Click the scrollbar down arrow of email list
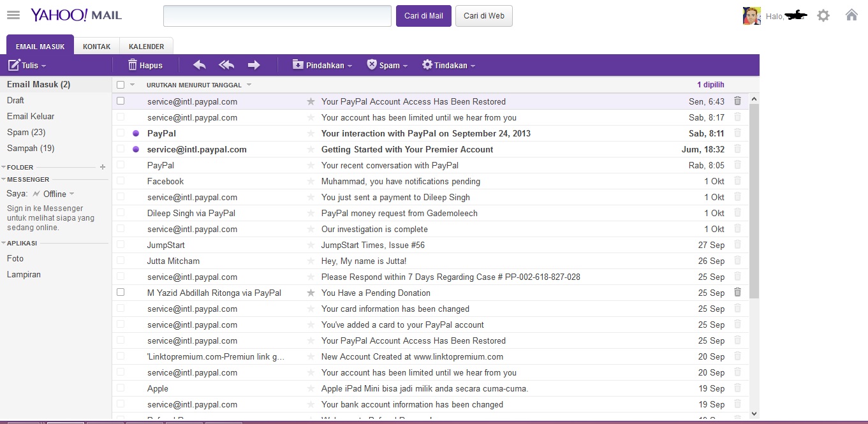The height and width of the screenshot is (424, 868). (x=754, y=413)
